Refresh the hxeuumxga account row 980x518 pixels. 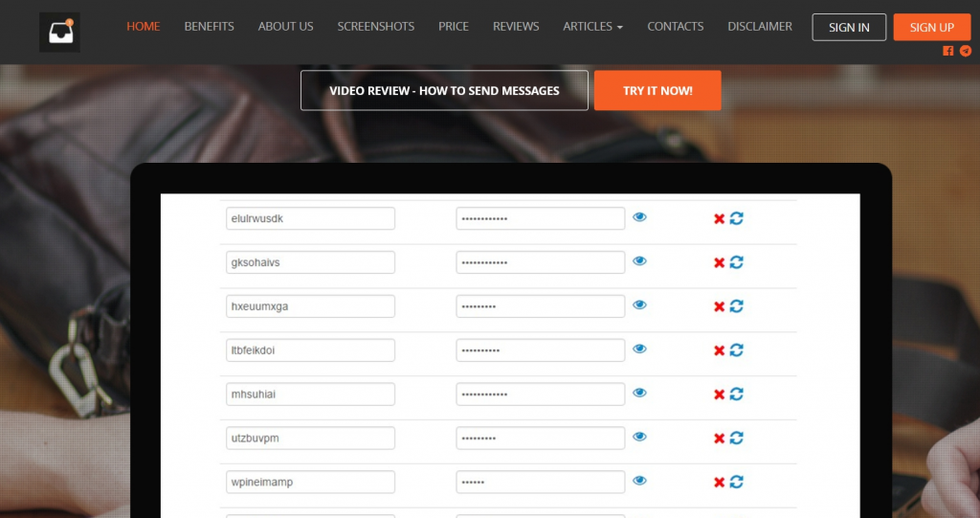pos(736,306)
